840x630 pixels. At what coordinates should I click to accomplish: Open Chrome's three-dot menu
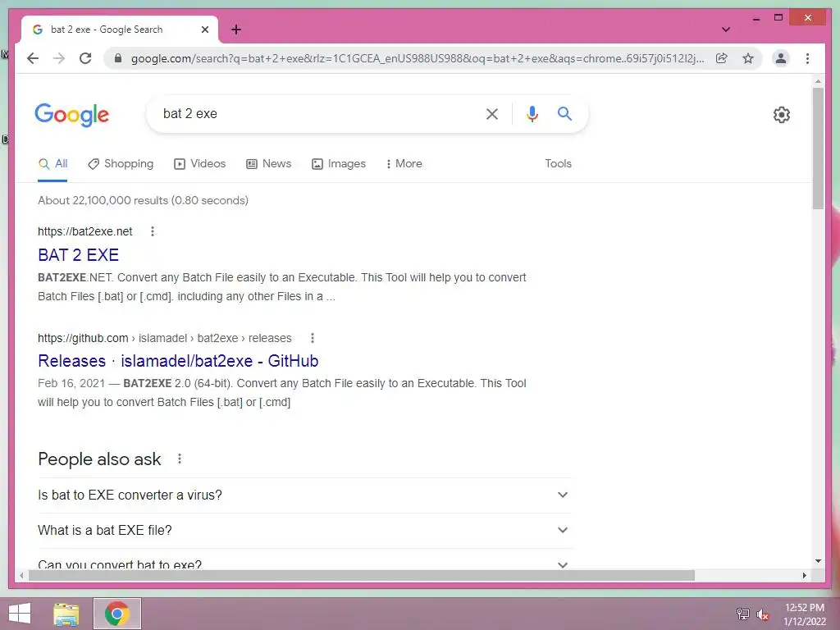point(807,58)
